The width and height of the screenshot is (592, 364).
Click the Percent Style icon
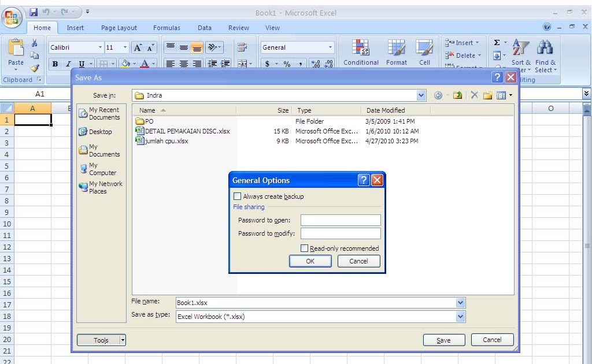point(287,64)
